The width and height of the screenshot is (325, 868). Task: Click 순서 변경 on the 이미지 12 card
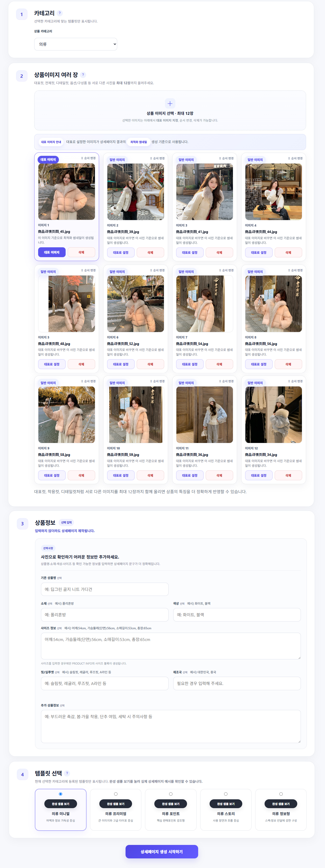[x=295, y=381]
